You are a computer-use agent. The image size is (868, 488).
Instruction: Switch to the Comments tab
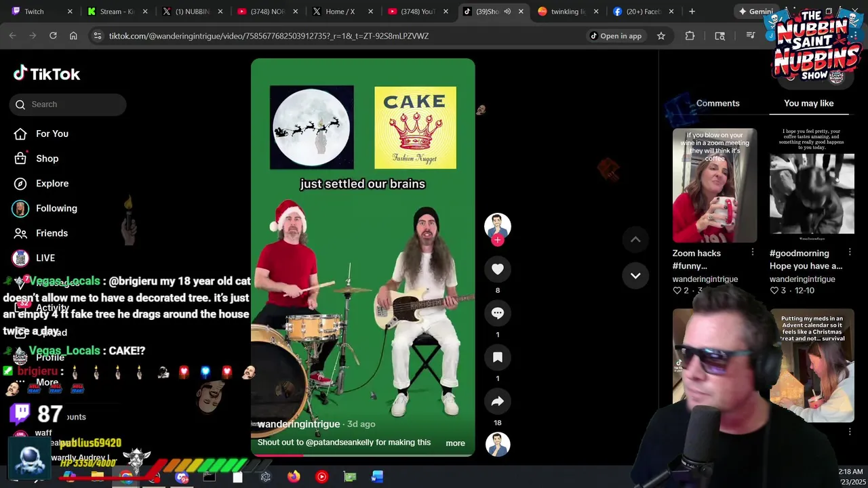(717, 103)
